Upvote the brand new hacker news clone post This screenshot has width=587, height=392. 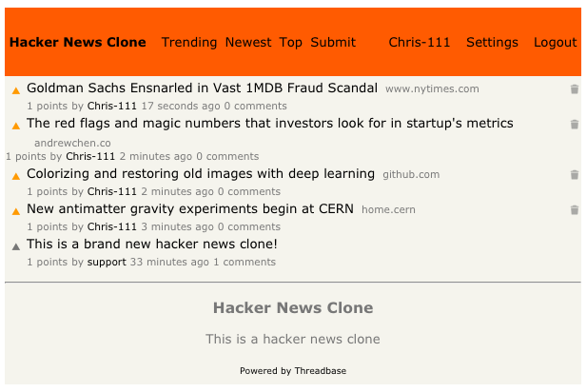(x=15, y=246)
